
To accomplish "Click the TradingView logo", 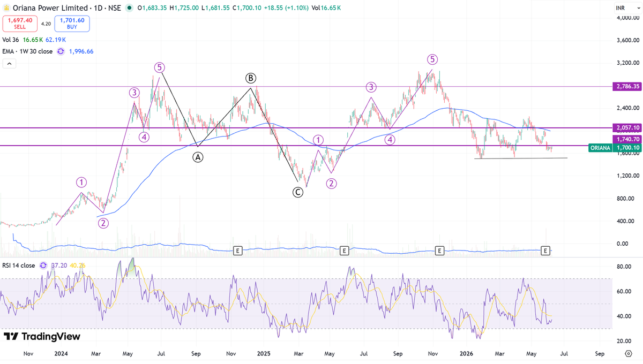I will (x=42, y=336).
